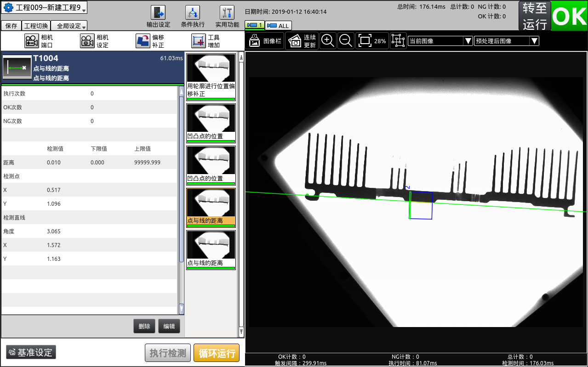Click the NG次数 row
This screenshot has width=588, height=367.
click(x=89, y=121)
